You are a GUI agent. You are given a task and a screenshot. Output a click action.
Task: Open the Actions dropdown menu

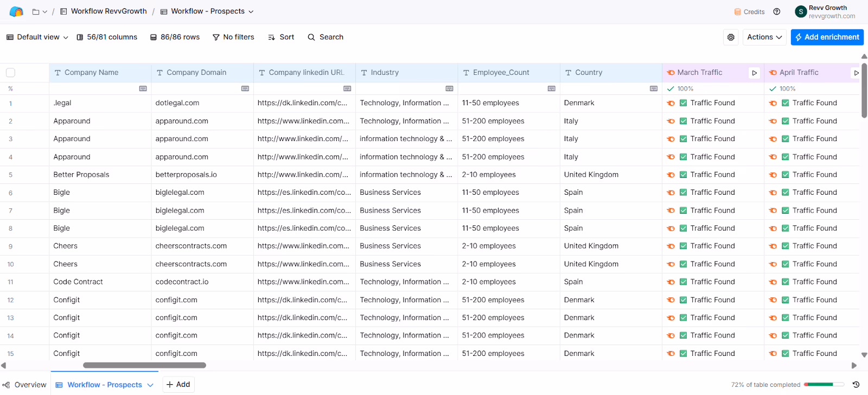tap(764, 37)
